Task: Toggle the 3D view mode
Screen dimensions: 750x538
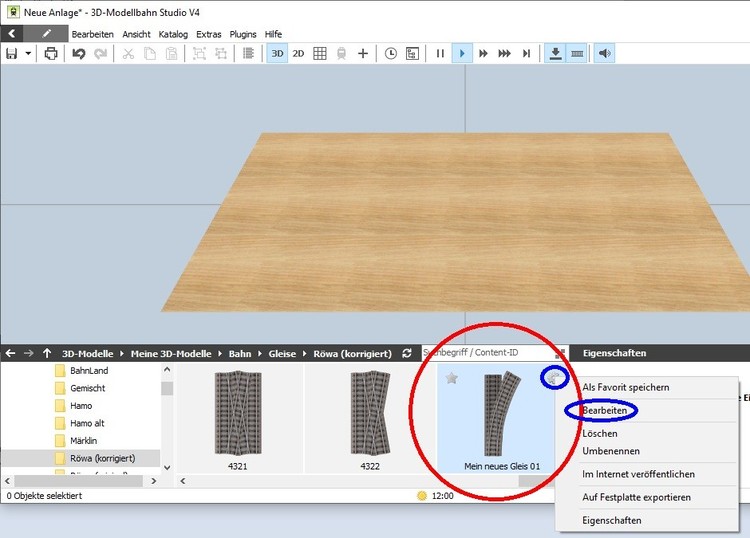Action: coord(277,53)
